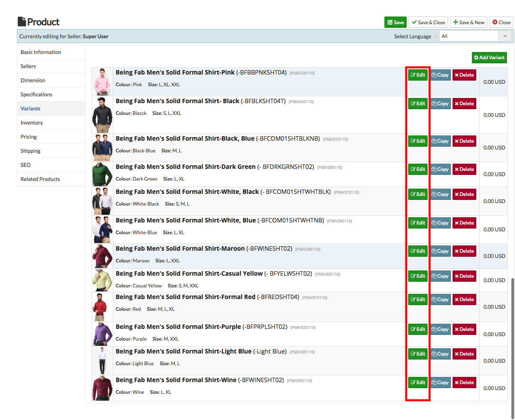Edit the White, Black shirt variant
Image resolution: width=515 pixels, height=420 pixels.
pyautogui.click(x=418, y=194)
